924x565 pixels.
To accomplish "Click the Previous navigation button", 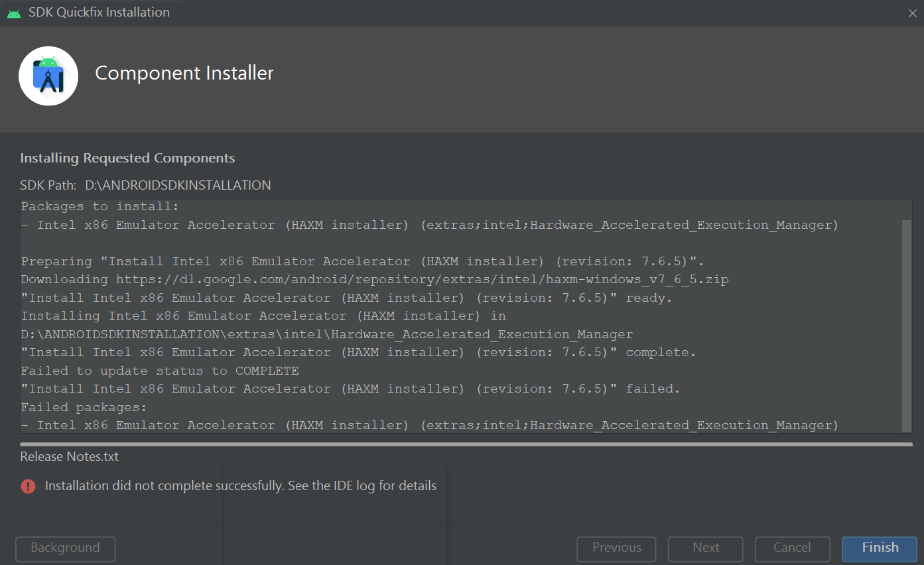I will (616, 548).
